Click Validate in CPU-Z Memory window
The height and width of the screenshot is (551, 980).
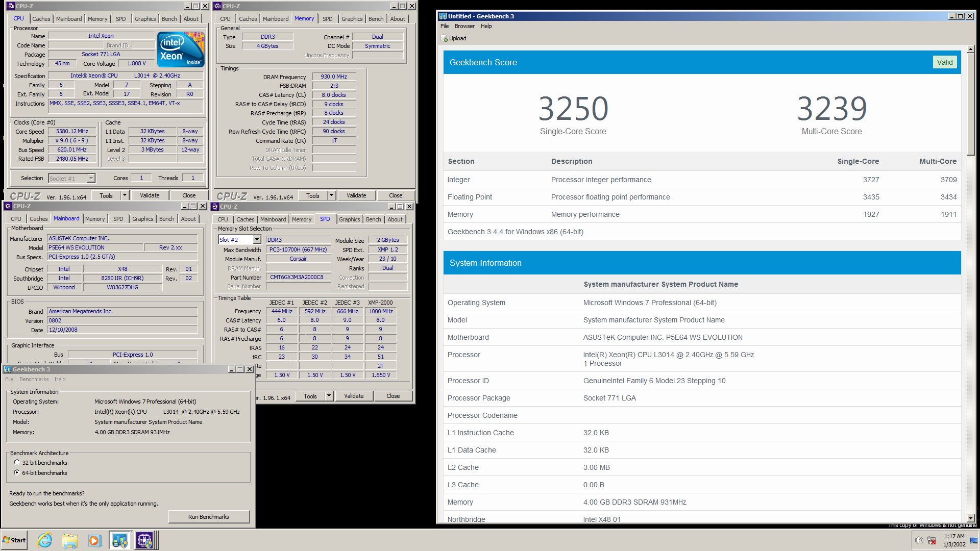(x=356, y=195)
